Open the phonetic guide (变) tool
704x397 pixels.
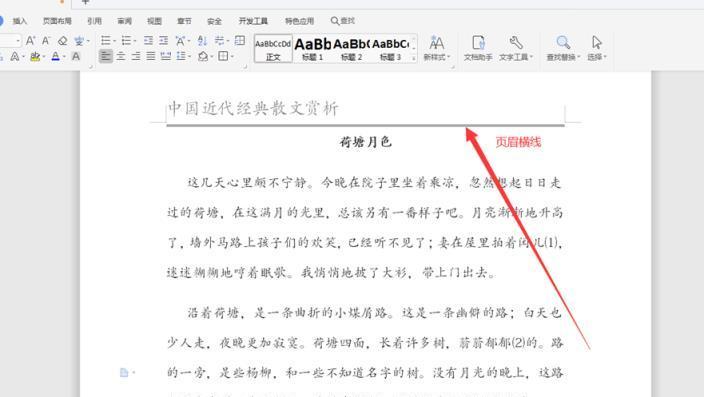[79, 41]
